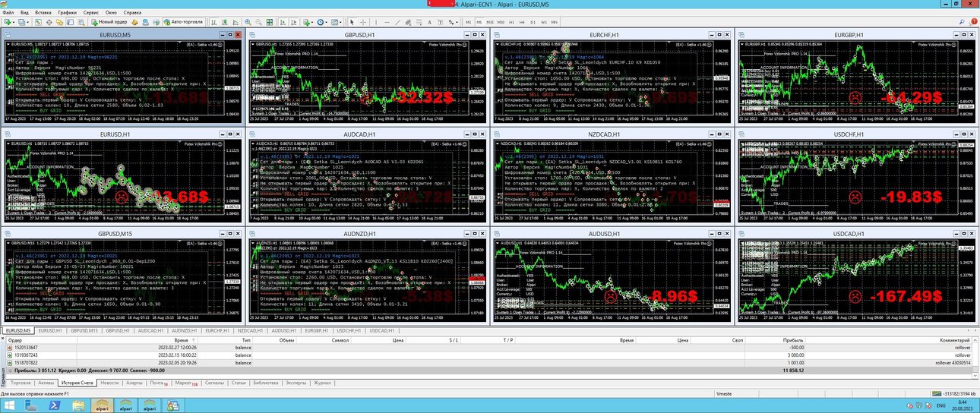Screen dimensions: 980x413
Task: Open the Алерты terminal tab
Action: 134,383
